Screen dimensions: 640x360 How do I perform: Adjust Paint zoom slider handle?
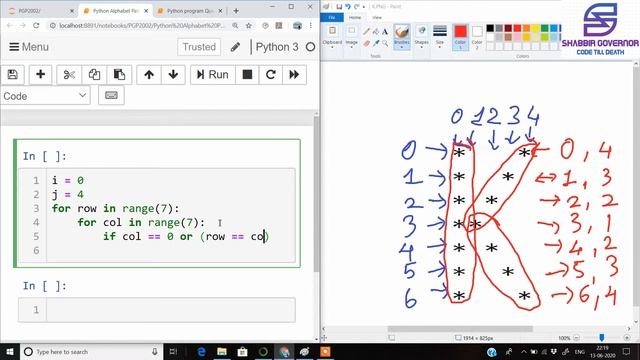pos(601,338)
